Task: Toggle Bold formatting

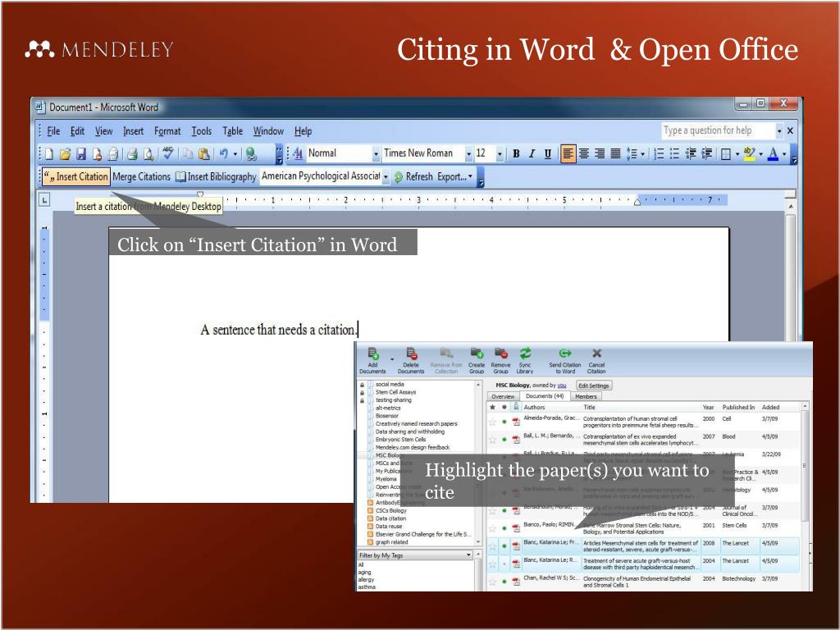Action: click(516, 153)
